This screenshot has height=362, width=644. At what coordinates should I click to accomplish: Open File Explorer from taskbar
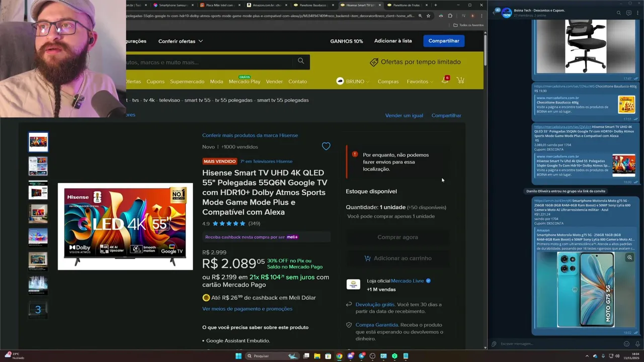click(317, 356)
